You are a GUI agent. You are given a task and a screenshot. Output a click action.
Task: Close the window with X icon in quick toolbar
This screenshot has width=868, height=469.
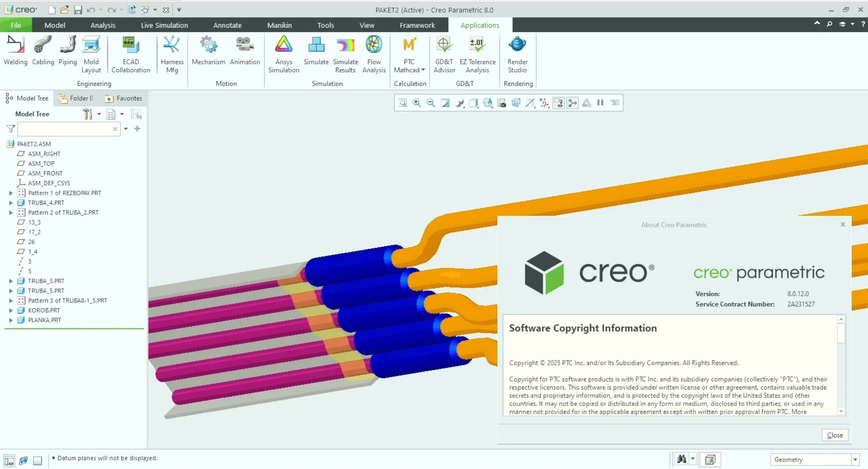(x=166, y=10)
